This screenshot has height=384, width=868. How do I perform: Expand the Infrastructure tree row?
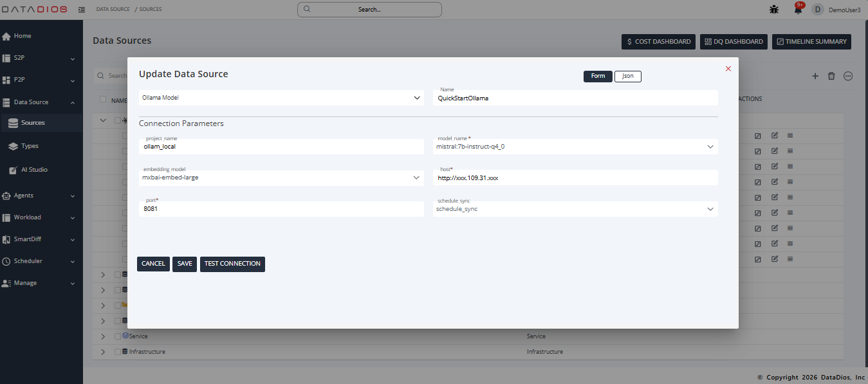[103, 352]
